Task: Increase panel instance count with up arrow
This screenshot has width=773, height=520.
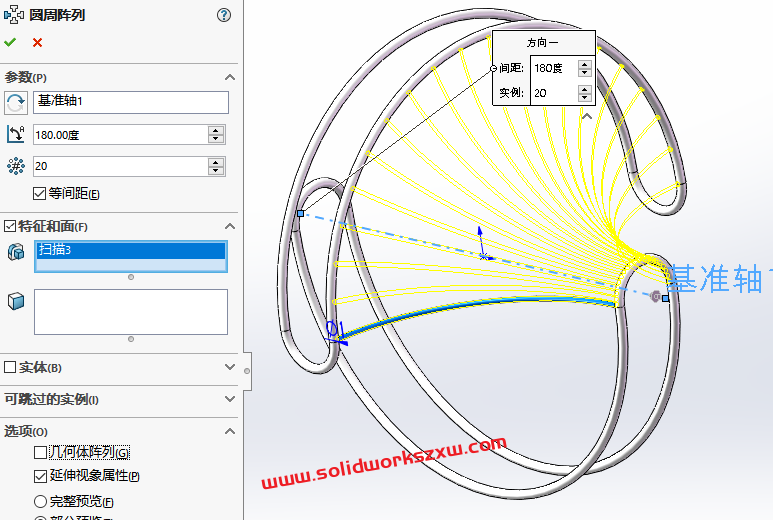Action: [216, 162]
